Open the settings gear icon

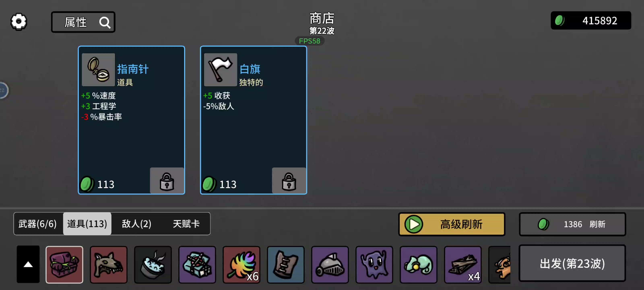pos(19,22)
